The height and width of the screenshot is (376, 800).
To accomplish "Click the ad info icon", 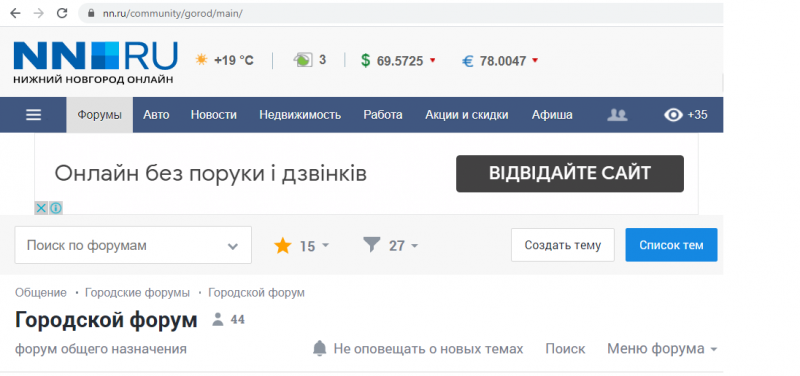I will [56, 208].
